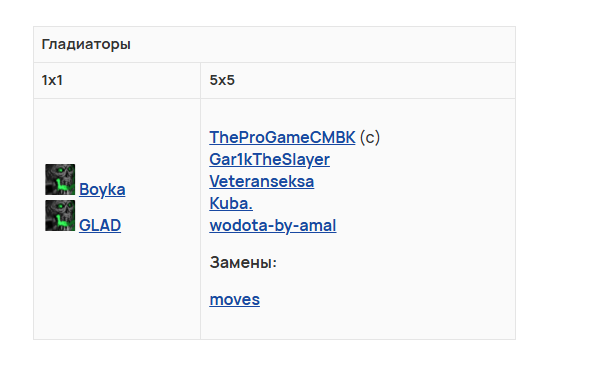Image resolution: width=600 pixels, height=366 pixels.
Task: Click the Замены: label
Action: pos(243,263)
